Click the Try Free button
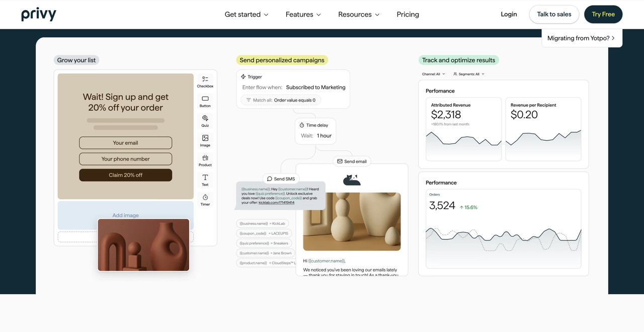The width and height of the screenshot is (644, 332). pyautogui.click(x=603, y=14)
